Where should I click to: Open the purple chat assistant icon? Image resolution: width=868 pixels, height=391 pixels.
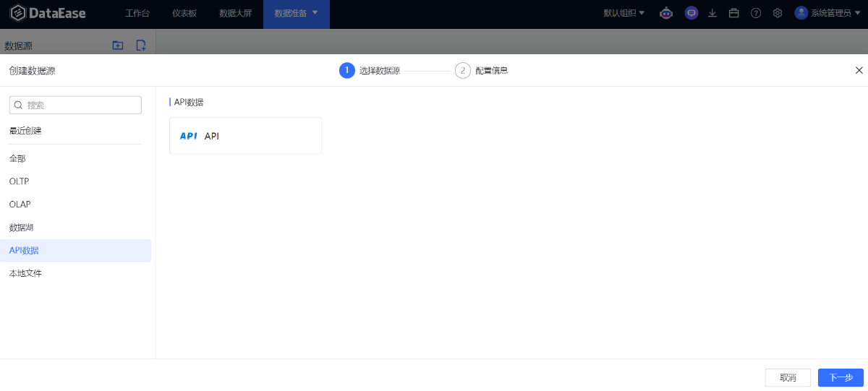692,13
